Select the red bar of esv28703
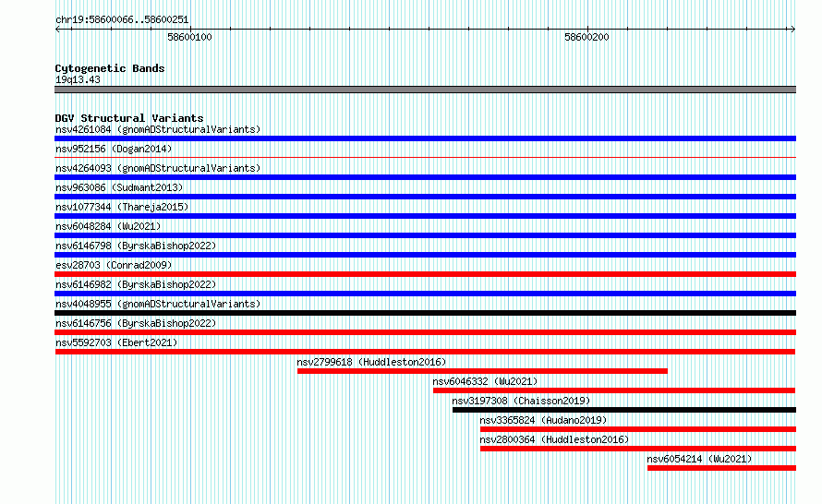This screenshot has height=504, width=822. tap(425, 274)
